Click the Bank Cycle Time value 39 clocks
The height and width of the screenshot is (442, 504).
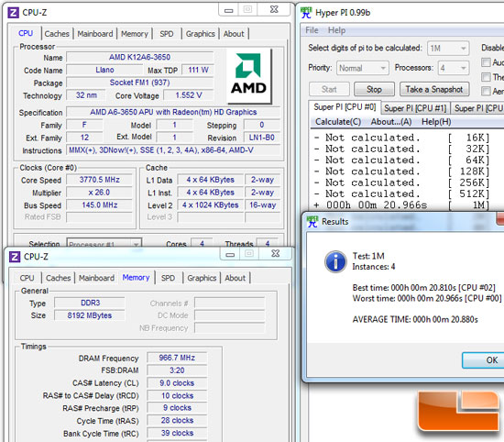pos(177,433)
